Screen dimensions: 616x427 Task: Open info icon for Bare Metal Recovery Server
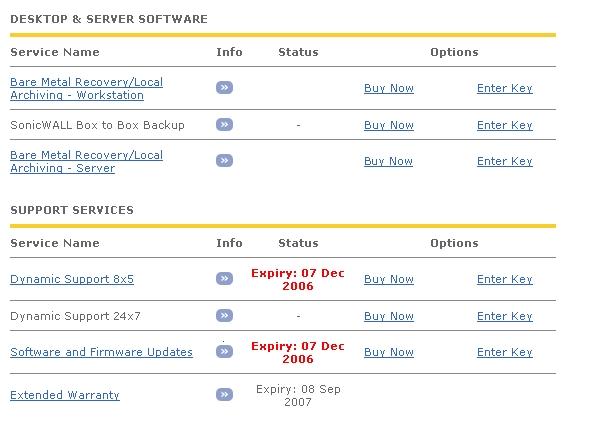click(224, 160)
